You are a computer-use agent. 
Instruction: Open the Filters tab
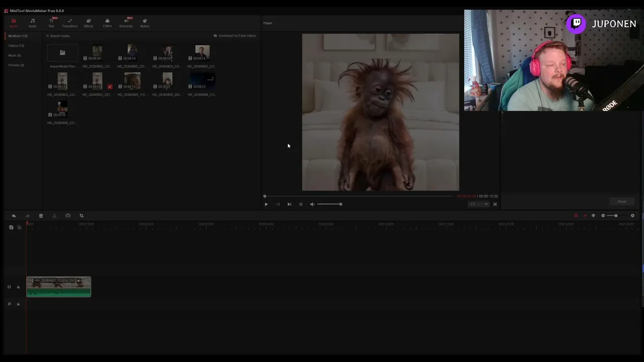tap(107, 23)
